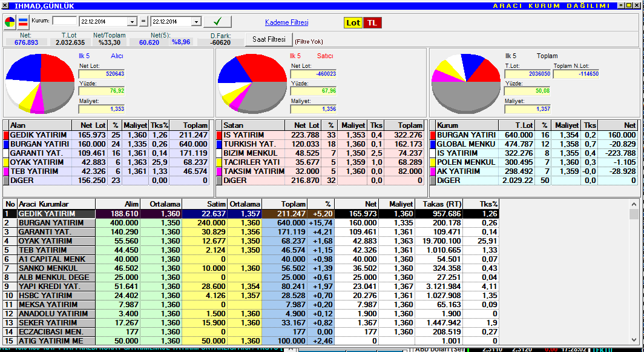Click the blue swatch beside GLOBAL MENKU
Screen dimensions: 644x352
pos(432,144)
